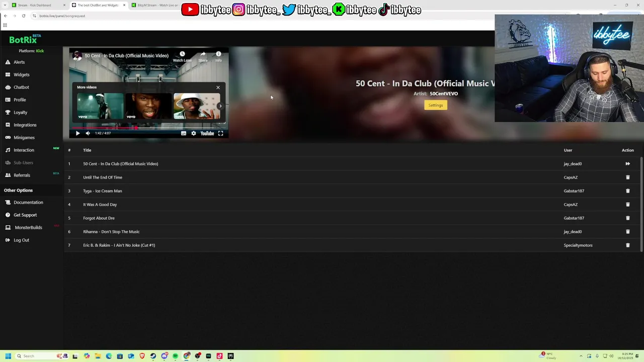644x362 pixels.
Task: Show next More videos suggestions
Action: (x=220, y=106)
